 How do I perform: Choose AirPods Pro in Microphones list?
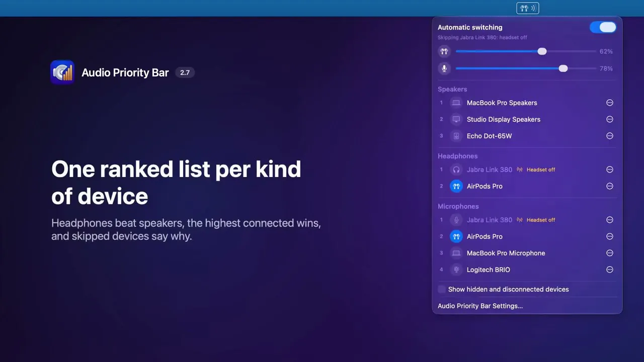click(527, 236)
